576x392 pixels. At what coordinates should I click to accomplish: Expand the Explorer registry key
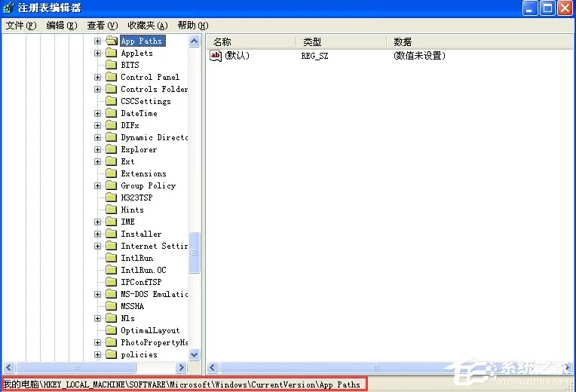point(97,149)
